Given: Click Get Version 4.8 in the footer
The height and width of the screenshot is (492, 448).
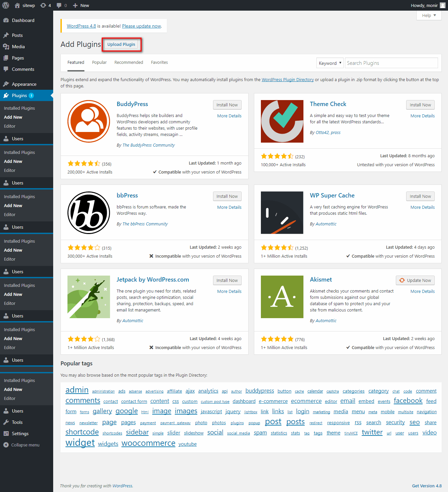Looking at the screenshot, I should pyautogui.click(x=427, y=486).
